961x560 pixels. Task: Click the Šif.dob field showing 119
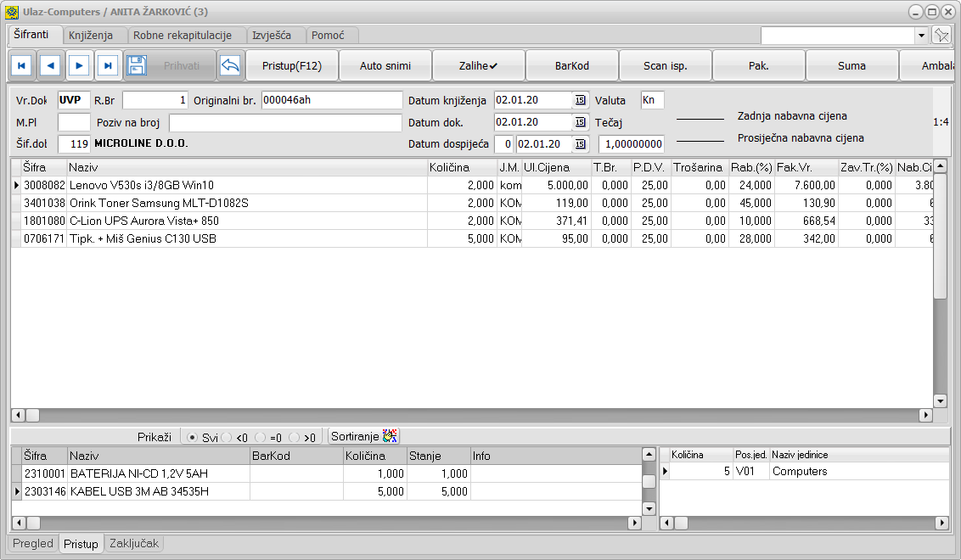[74, 144]
